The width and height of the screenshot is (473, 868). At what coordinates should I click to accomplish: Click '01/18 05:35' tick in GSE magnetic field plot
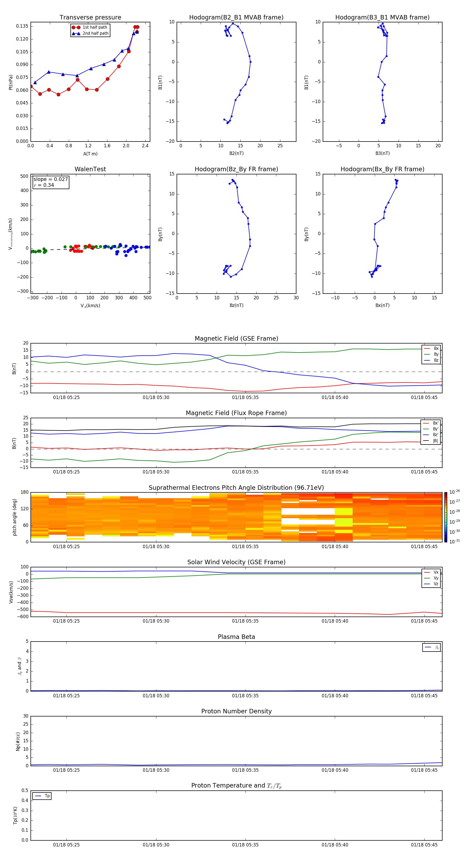click(245, 398)
